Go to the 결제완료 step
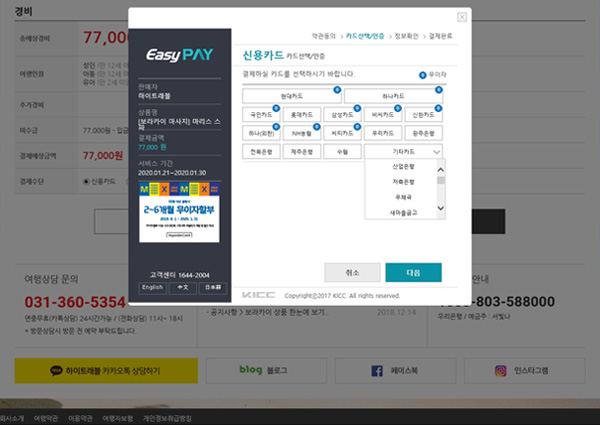The height and width of the screenshot is (425, 600). (x=440, y=36)
